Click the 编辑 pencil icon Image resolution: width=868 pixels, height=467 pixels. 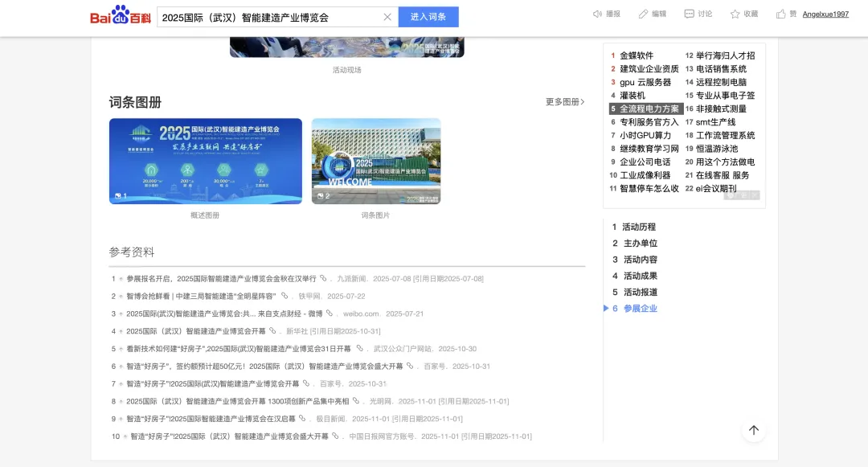point(643,14)
